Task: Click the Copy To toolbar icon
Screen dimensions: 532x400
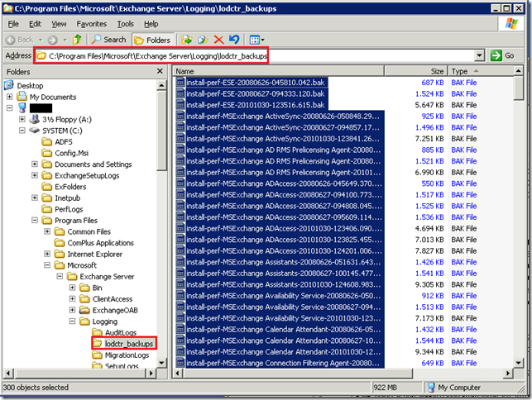Action: click(x=203, y=40)
